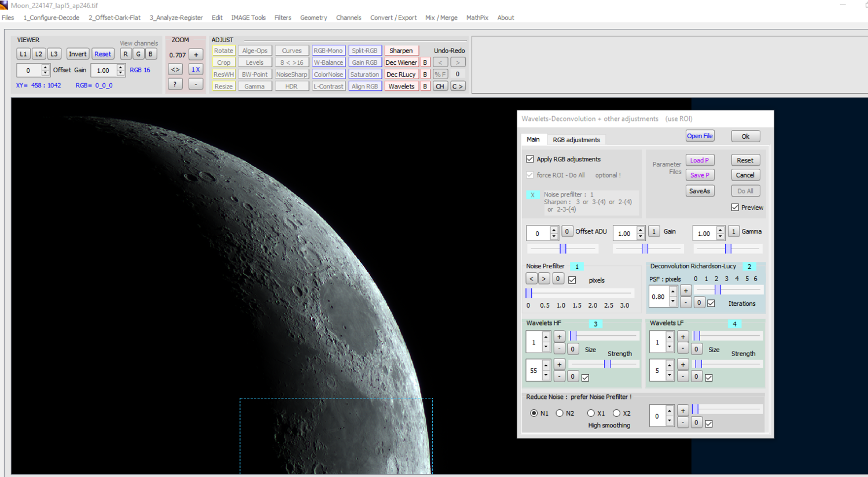Viewport: 868px width, 477px height.
Task: Click the Open File button
Action: tap(700, 136)
